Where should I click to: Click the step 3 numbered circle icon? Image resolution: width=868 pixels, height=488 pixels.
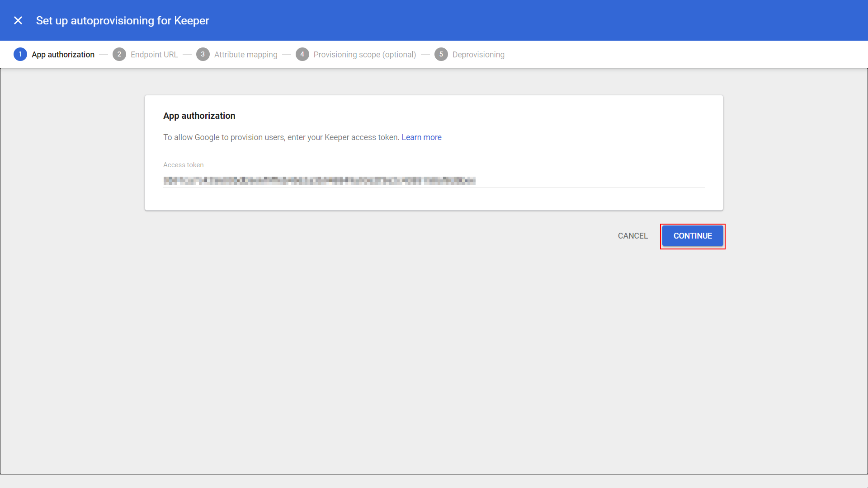[203, 54]
